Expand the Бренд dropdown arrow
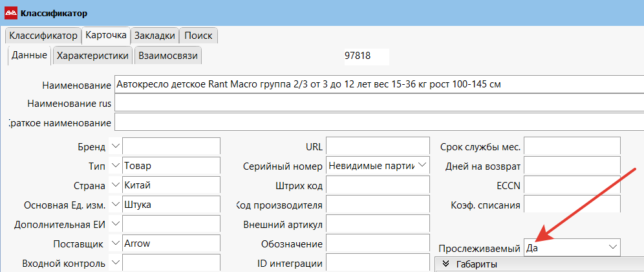 pyautogui.click(x=116, y=146)
